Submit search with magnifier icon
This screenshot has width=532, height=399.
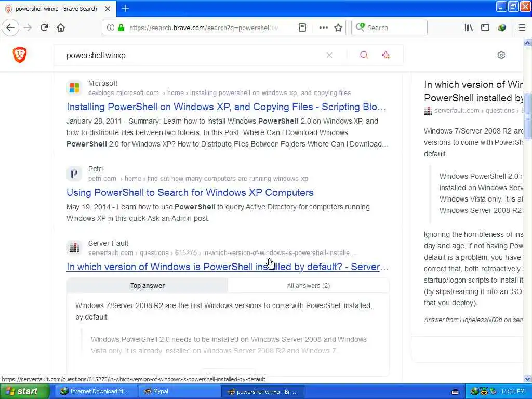click(x=364, y=55)
